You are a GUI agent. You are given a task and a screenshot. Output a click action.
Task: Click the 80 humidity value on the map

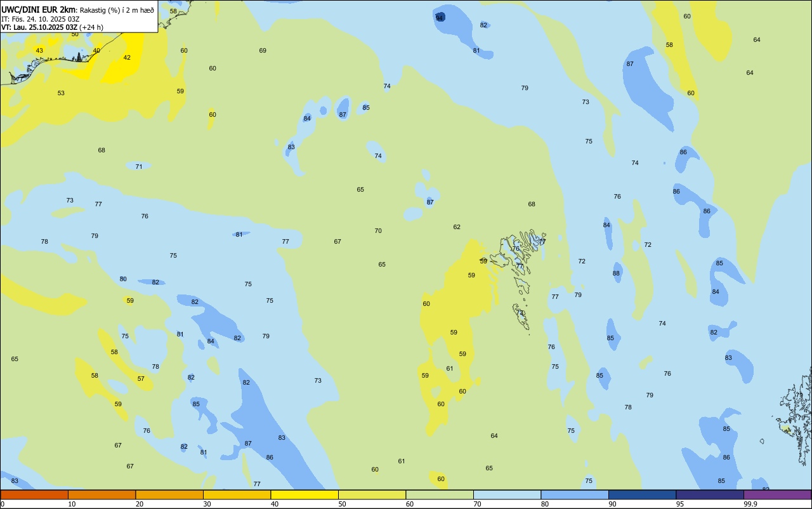pos(123,279)
